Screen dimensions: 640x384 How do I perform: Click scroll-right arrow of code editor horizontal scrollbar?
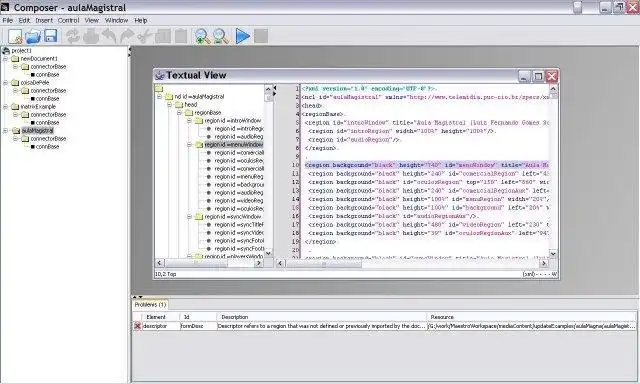click(x=543, y=264)
